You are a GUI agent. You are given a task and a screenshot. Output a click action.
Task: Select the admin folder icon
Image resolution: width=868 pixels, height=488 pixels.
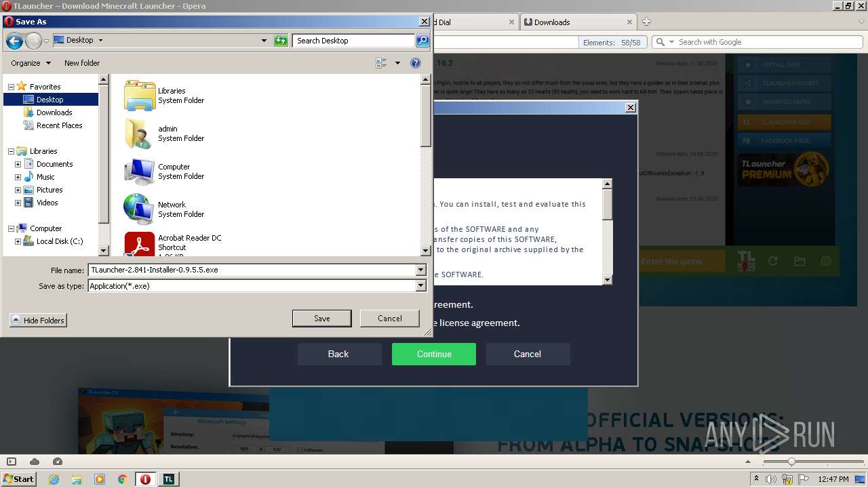click(140, 134)
